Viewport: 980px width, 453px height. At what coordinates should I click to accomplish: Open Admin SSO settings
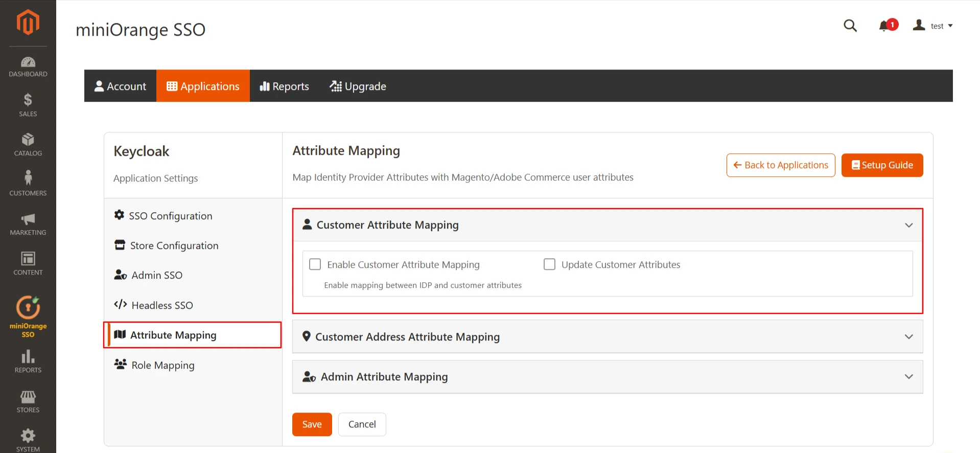point(193,275)
